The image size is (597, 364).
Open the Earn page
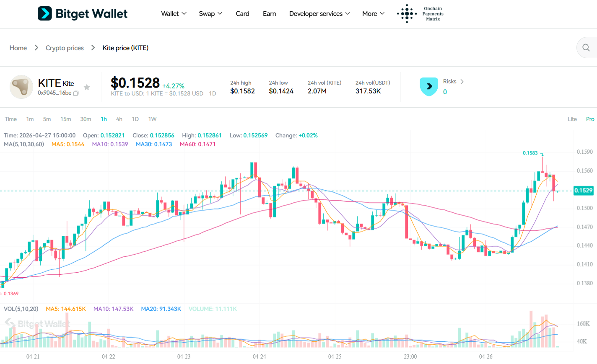click(269, 13)
